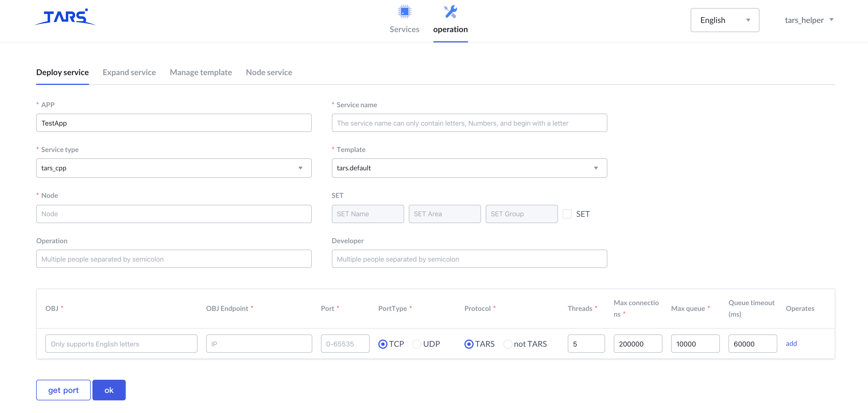Switch to Expand service tab
The height and width of the screenshot is (413, 868).
129,72
